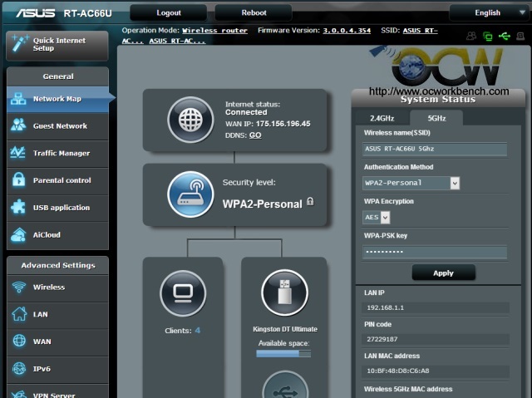Click the USB application puzzle icon

[18, 206]
